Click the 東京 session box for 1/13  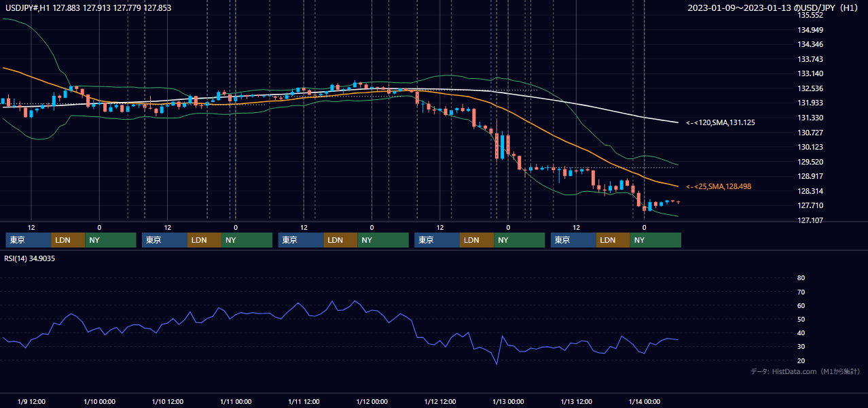(574, 240)
